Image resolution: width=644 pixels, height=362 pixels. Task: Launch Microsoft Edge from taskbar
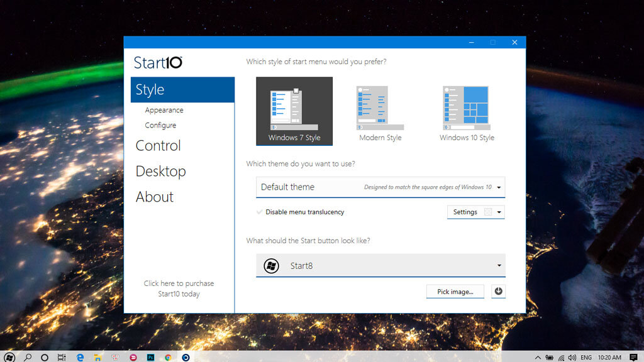click(80, 358)
